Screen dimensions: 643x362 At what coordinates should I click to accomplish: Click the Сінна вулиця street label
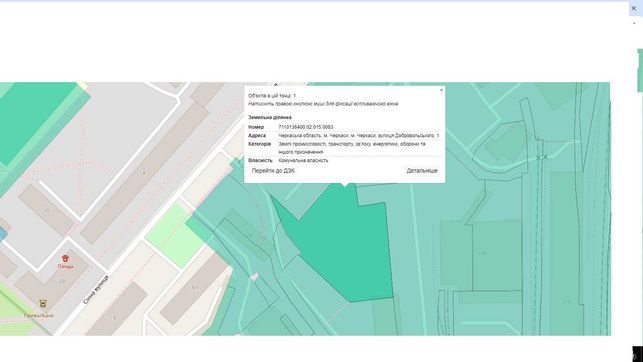(96, 289)
